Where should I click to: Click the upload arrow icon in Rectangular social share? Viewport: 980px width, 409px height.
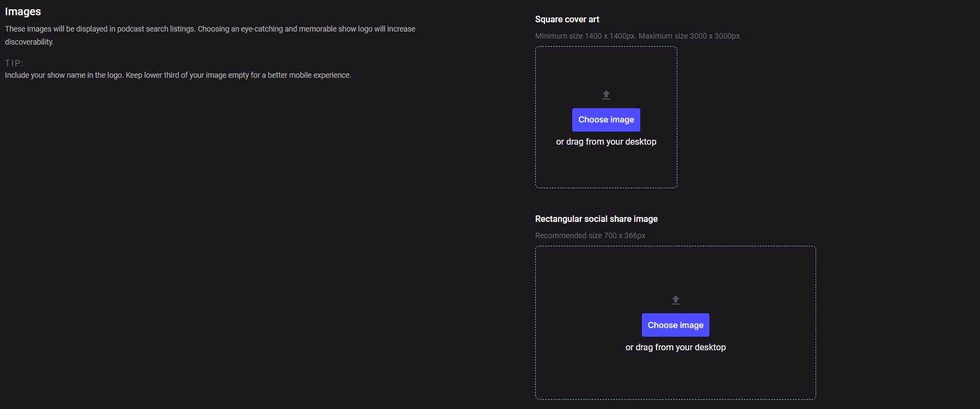click(x=675, y=300)
